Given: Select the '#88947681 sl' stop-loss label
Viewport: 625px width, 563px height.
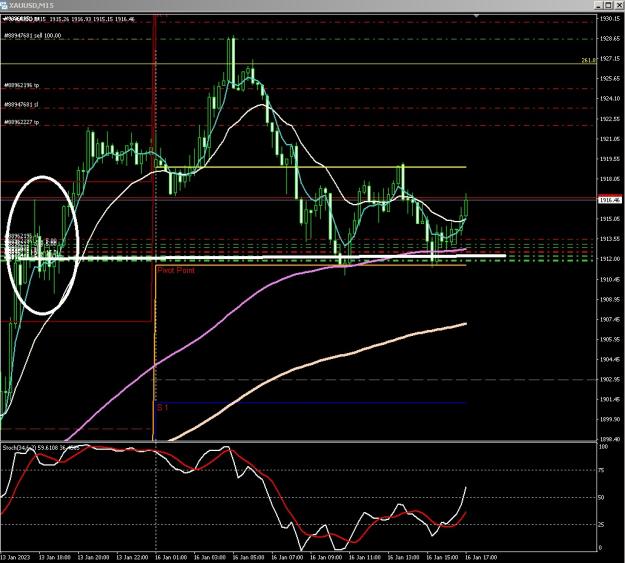Looking at the screenshot, I should tap(21, 104).
